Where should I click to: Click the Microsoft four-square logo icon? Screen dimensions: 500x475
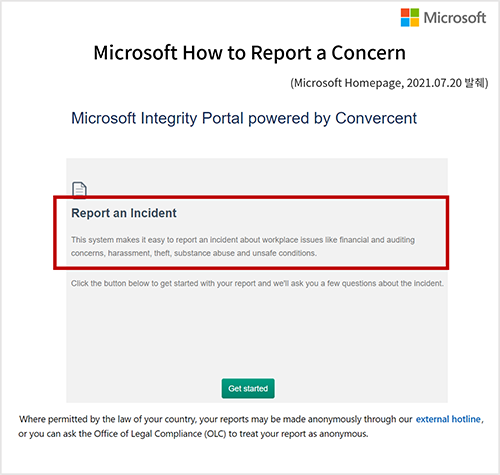pos(410,17)
